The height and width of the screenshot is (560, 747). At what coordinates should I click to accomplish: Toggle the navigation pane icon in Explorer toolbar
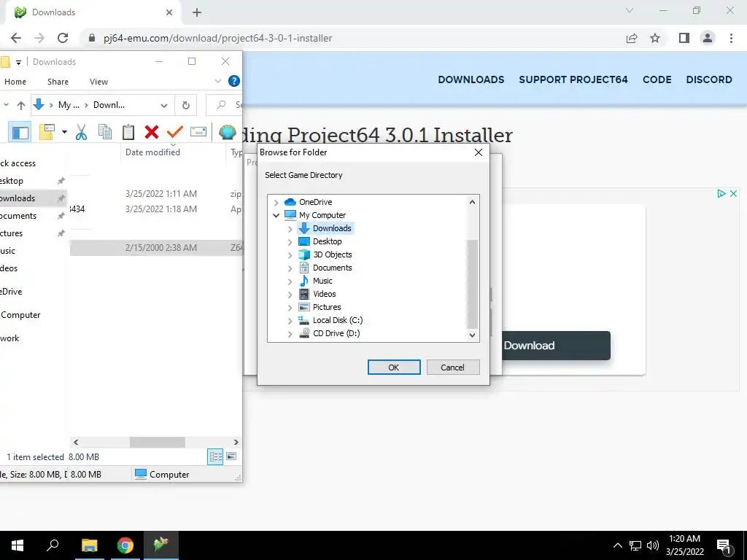tap(20, 132)
